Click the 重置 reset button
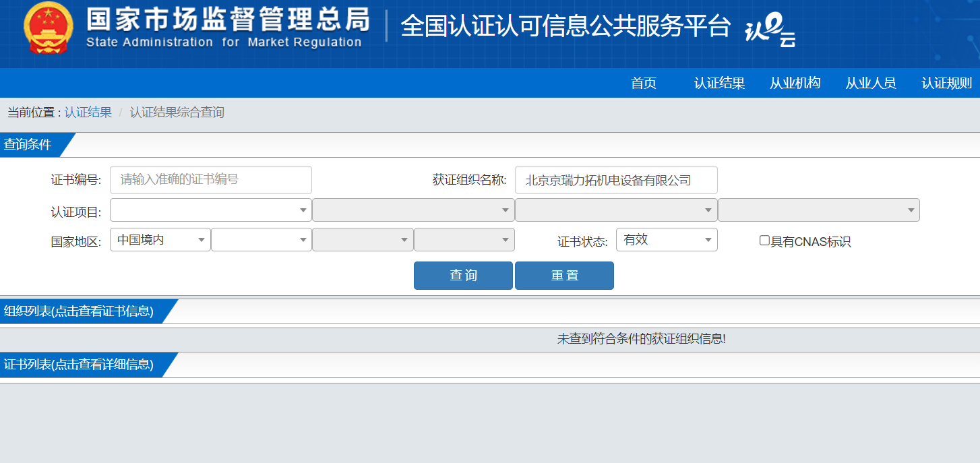The width and height of the screenshot is (980, 463). coord(564,276)
